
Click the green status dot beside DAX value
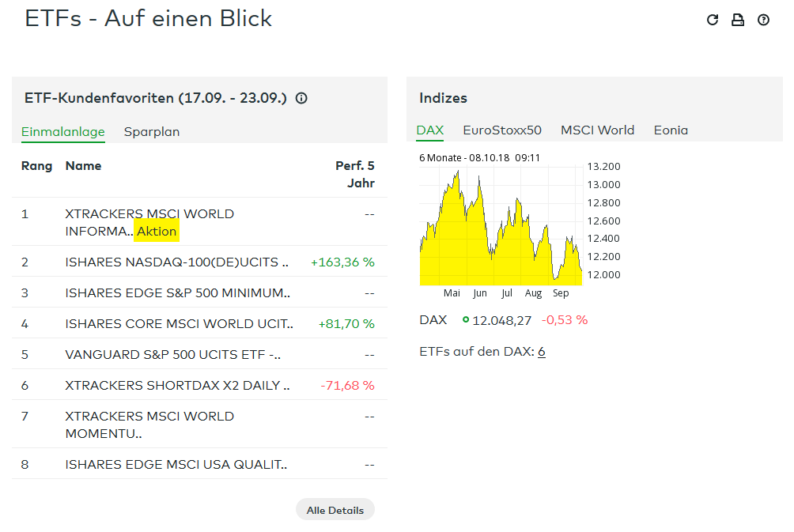tap(465, 320)
